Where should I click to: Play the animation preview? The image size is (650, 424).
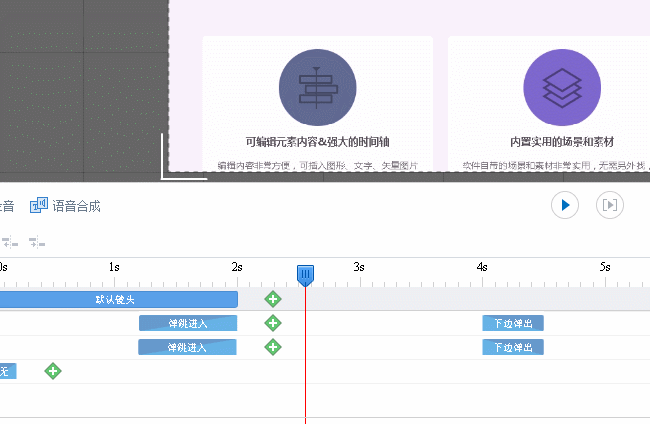(565, 205)
